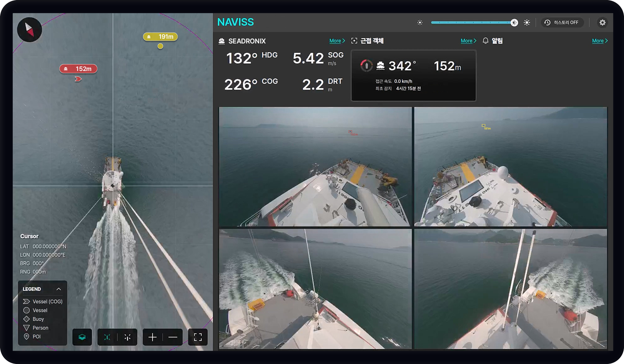Image resolution: width=624 pixels, height=364 pixels.
Task: Open More link for 알림 alerts
Action: point(599,41)
